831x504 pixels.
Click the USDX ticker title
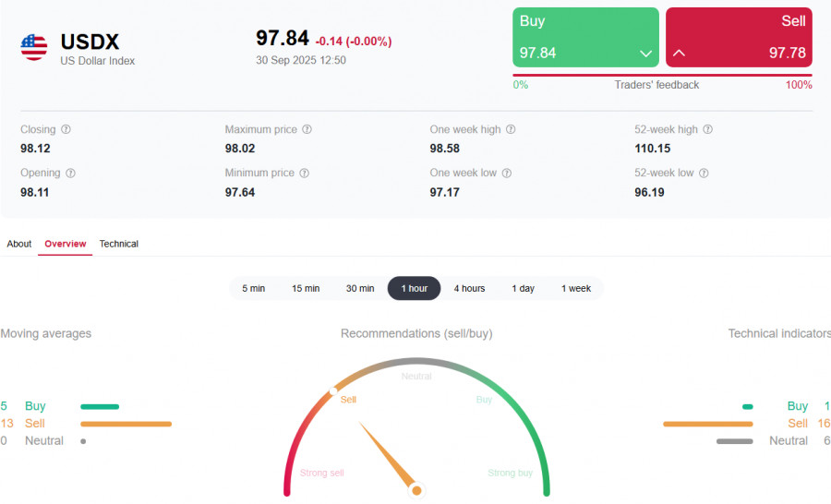click(x=90, y=42)
